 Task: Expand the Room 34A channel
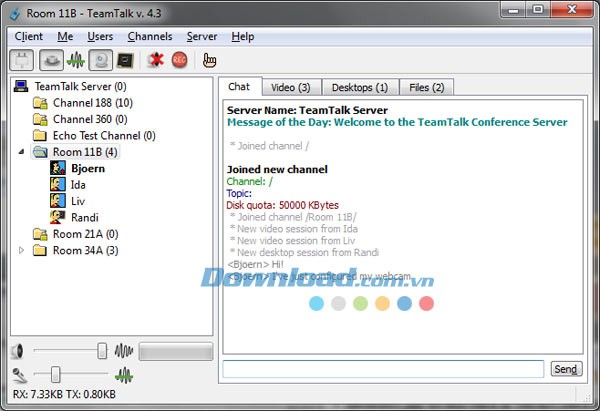22,250
